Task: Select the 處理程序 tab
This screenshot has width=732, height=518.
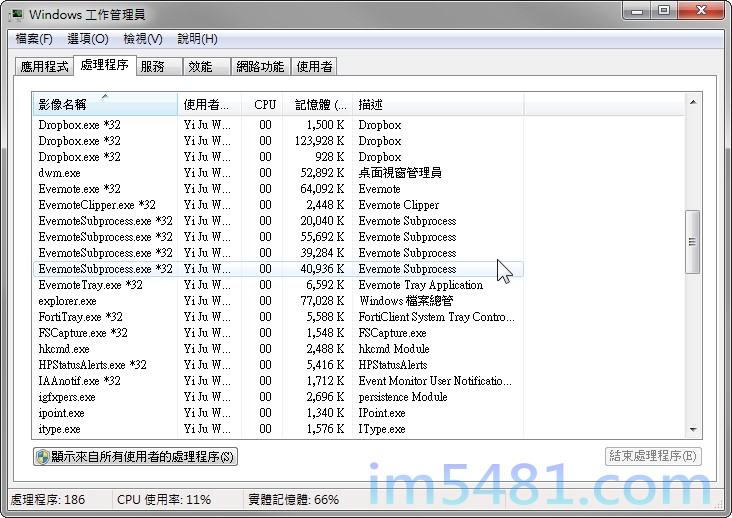Action: (105, 65)
